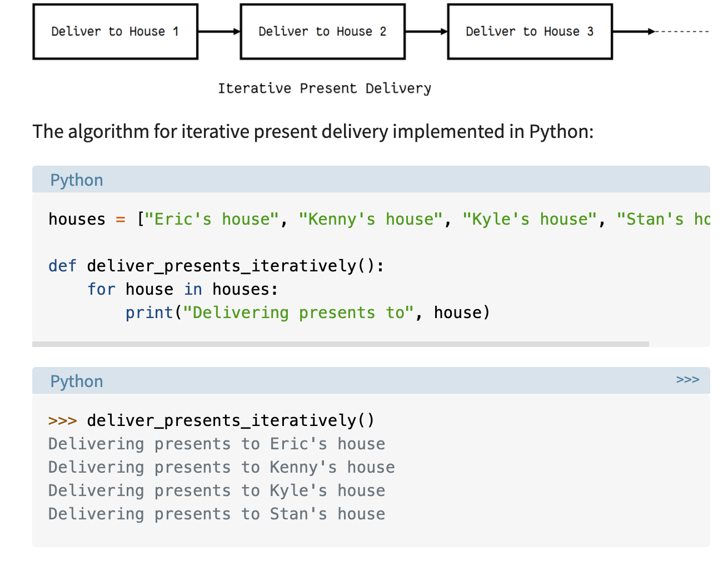
Task: Click the Python label on output block
Action: point(76,381)
